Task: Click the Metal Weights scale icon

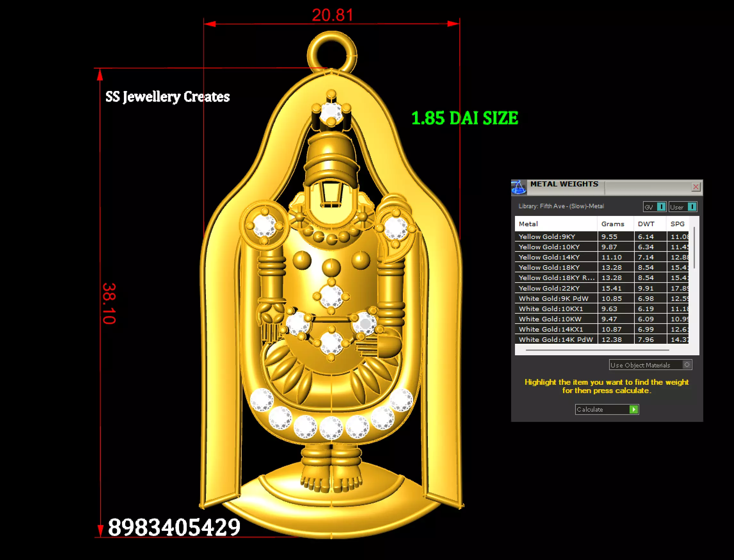Action: pyautogui.click(x=518, y=187)
